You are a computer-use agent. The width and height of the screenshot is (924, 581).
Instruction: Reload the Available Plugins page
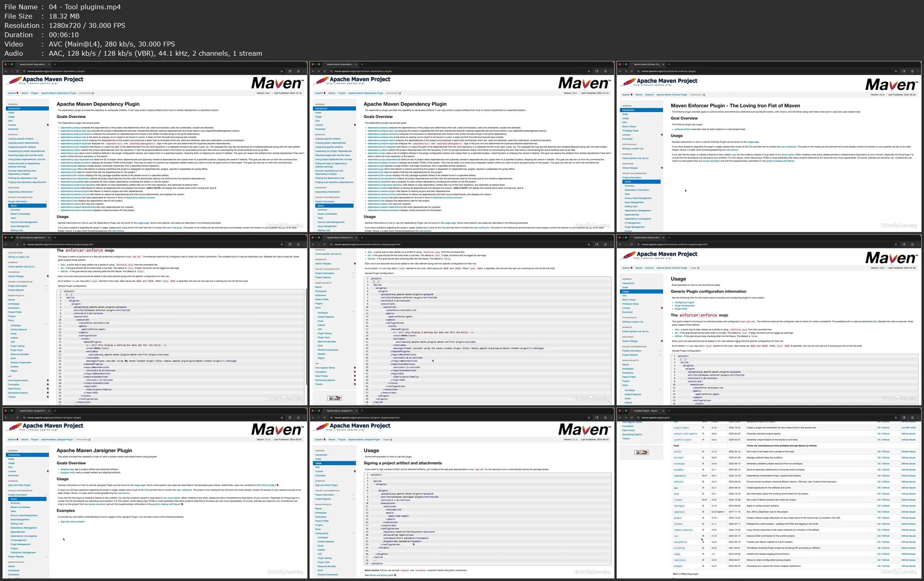point(631,417)
